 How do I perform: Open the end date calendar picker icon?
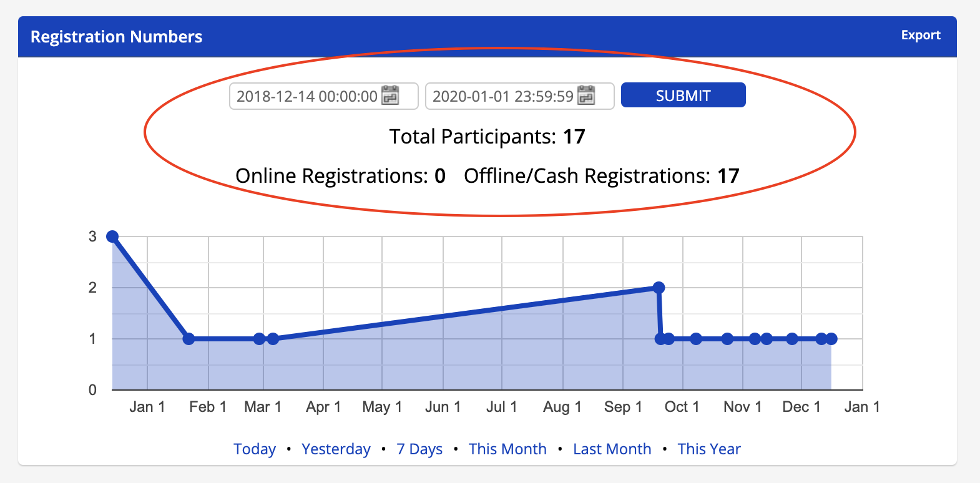point(586,95)
